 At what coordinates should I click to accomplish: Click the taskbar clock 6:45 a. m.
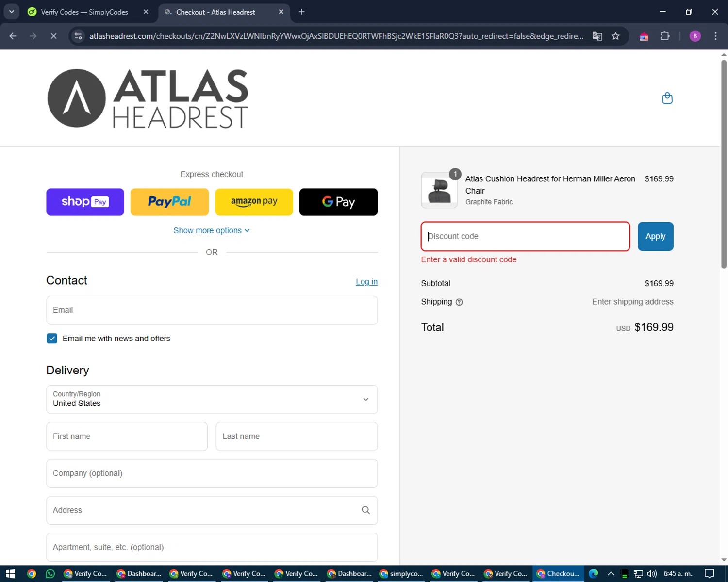coord(678,574)
